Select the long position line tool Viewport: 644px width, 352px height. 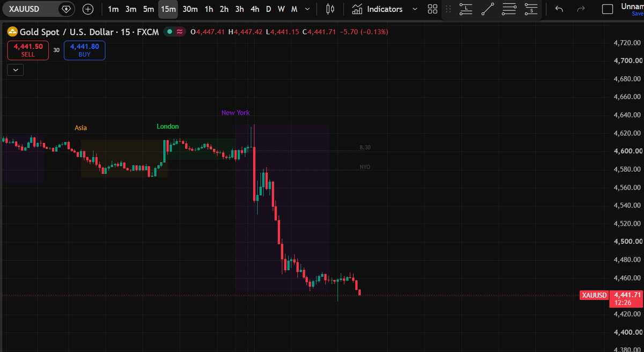click(466, 9)
